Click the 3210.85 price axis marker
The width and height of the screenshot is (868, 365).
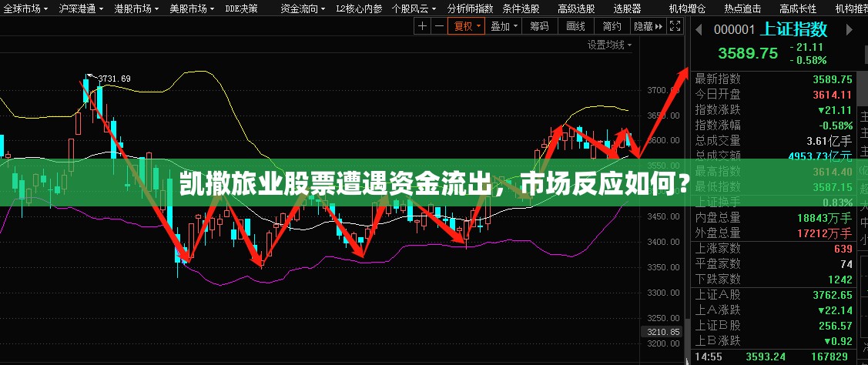tap(662, 333)
